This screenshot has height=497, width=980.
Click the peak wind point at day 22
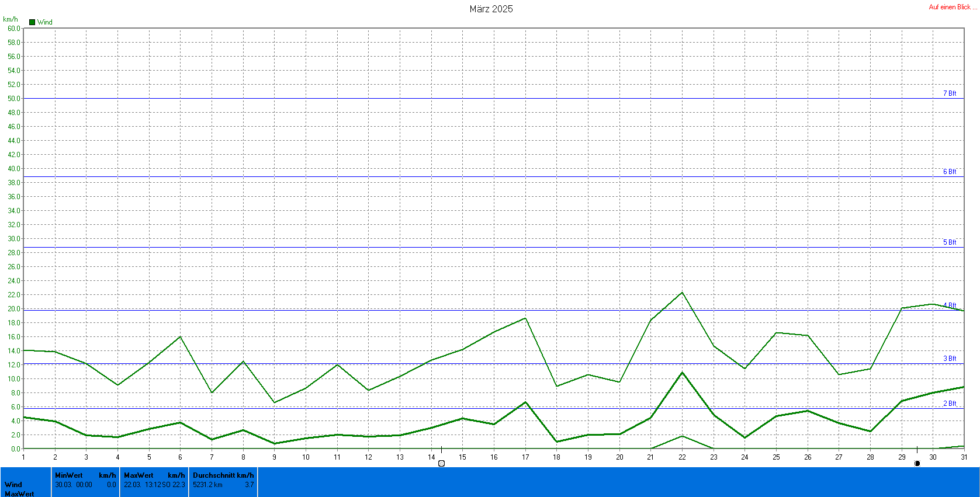click(x=682, y=293)
